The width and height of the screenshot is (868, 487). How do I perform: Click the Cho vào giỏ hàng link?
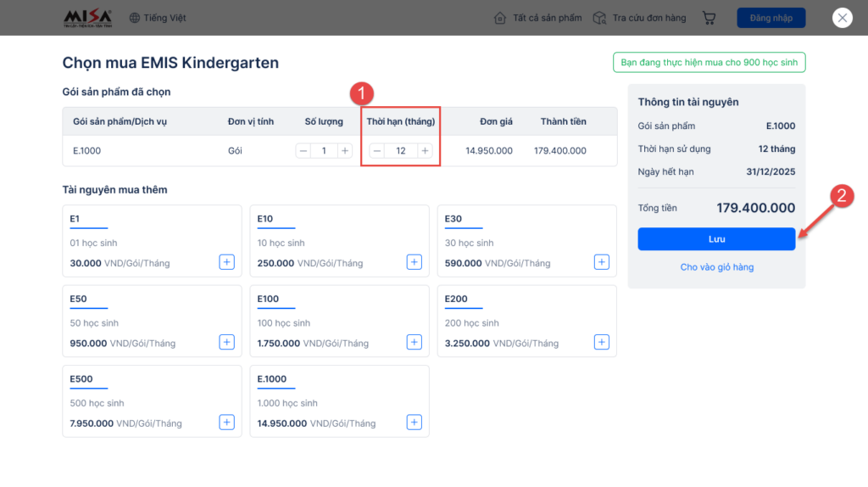(716, 267)
